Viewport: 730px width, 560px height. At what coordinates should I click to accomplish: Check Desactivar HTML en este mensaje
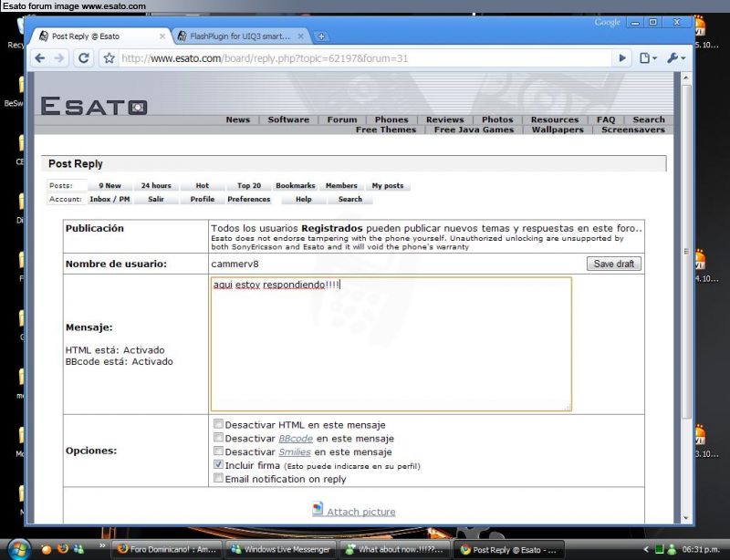pos(218,424)
